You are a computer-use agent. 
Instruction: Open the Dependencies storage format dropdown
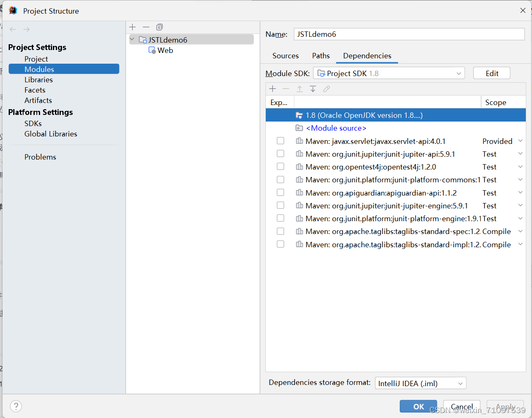pos(460,383)
